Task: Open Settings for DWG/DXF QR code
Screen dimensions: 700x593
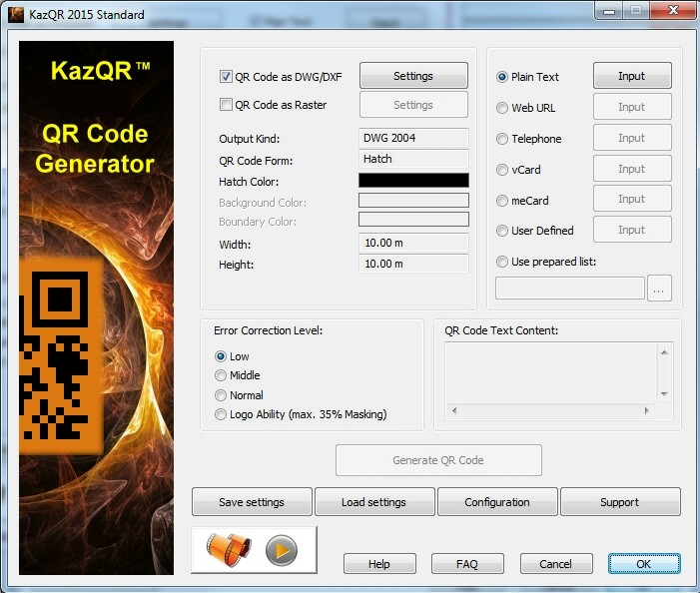Action: click(x=413, y=76)
